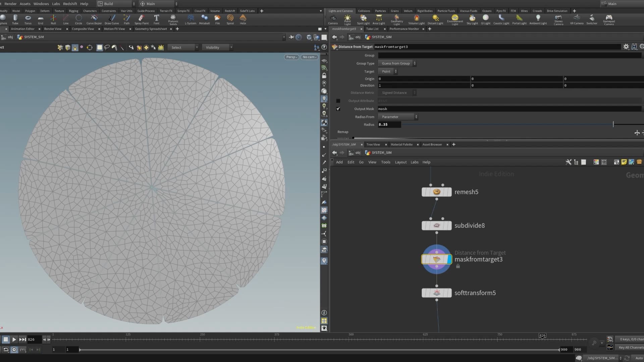Open the Group Type dropdown
The width and height of the screenshot is (644, 362).
397,63
